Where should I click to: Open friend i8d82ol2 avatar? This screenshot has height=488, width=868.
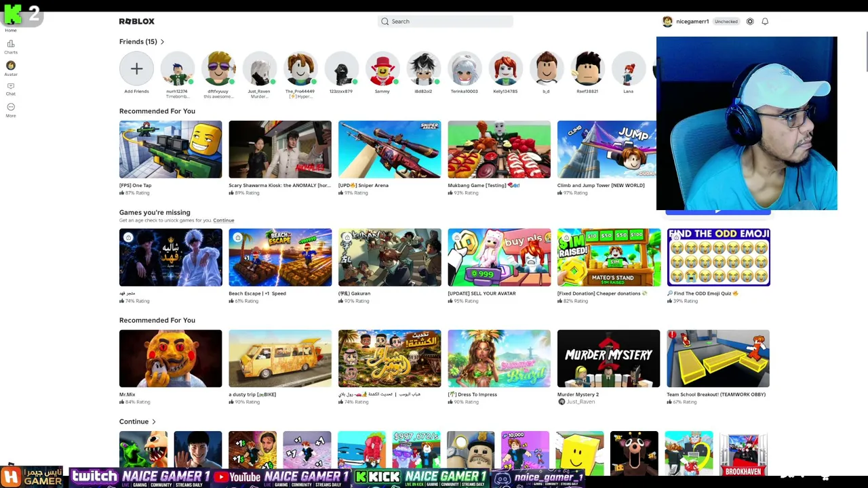[423, 69]
